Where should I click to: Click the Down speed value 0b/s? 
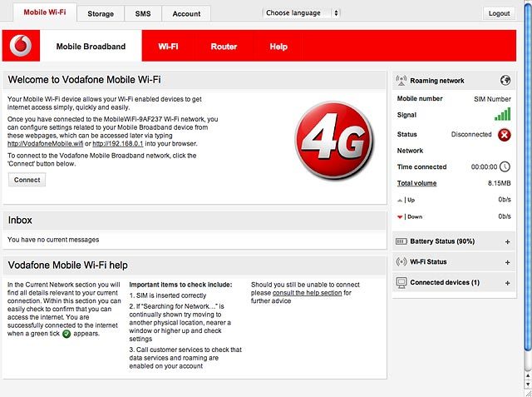505,216
